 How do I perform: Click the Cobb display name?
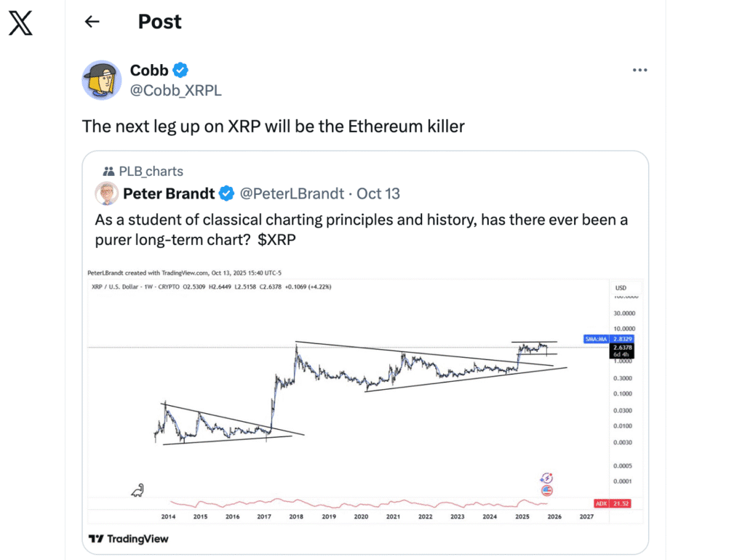[149, 71]
